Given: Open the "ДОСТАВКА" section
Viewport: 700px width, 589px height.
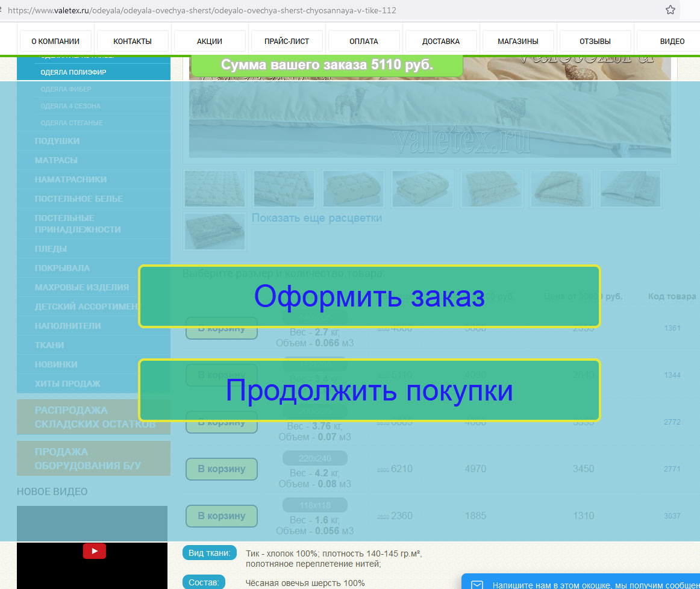Looking at the screenshot, I should (440, 40).
